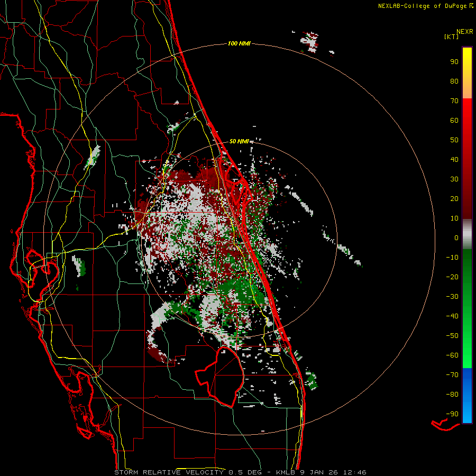Click the 50 NMI range ring label
The image size is (476, 476).
[239, 141]
